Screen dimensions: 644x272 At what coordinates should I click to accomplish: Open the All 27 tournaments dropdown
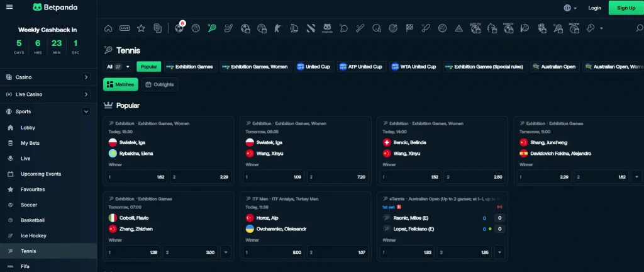click(118, 67)
